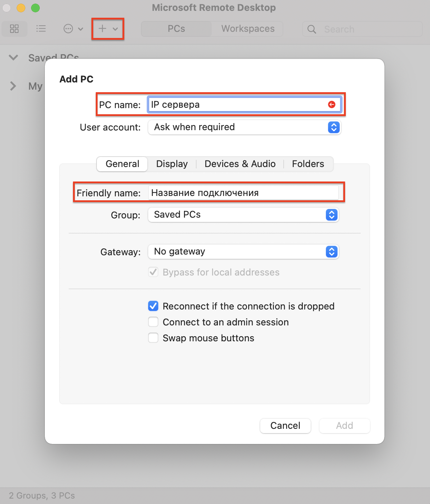Open the Gateway dropdown
This screenshot has height=504, width=430.
(244, 252)
